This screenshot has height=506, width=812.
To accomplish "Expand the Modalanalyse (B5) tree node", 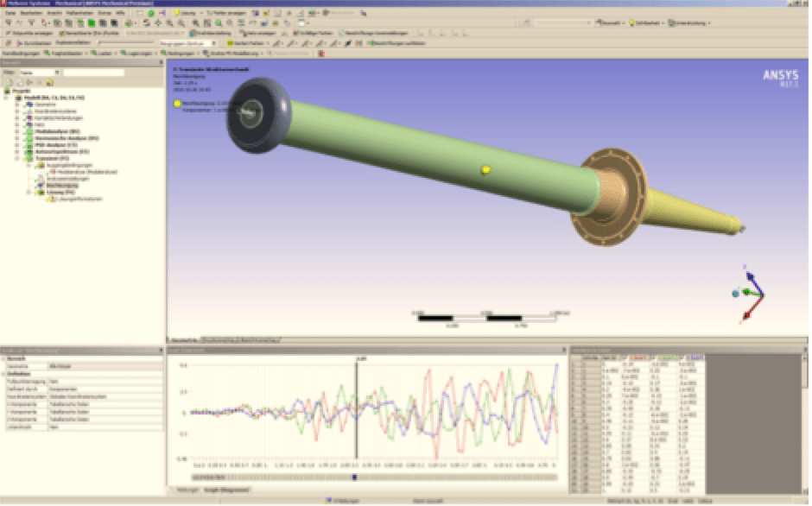I will pyautogui.click(x=17, y=131).
